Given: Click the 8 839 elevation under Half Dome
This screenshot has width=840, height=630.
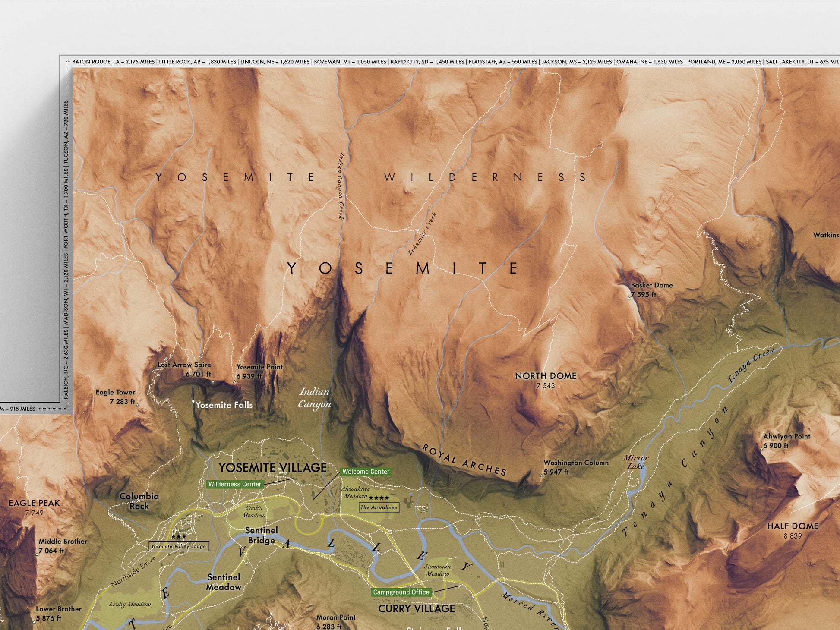Looking at the screenshot, I should (x=793, y=536).
